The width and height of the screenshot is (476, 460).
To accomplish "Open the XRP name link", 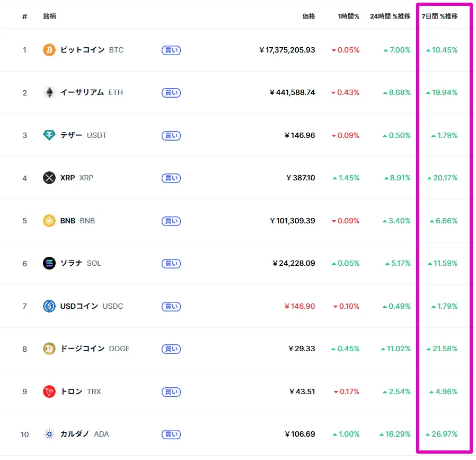I will tap(77, 178).
